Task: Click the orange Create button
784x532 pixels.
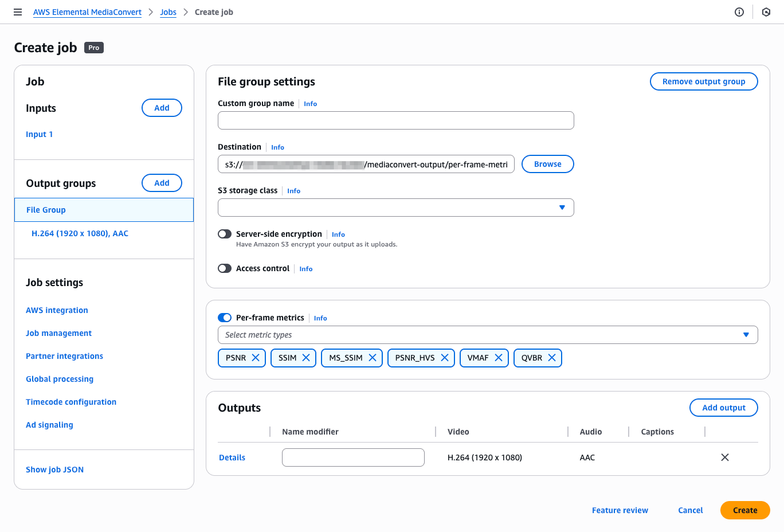Action: 745,510
